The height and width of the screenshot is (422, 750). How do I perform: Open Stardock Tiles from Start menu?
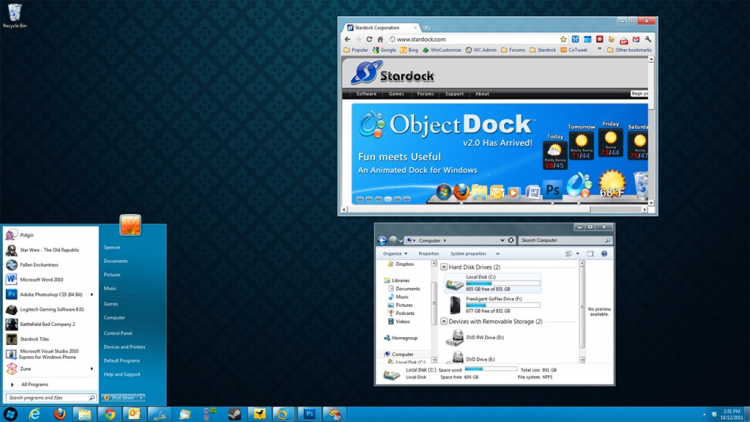click(50, 339)
